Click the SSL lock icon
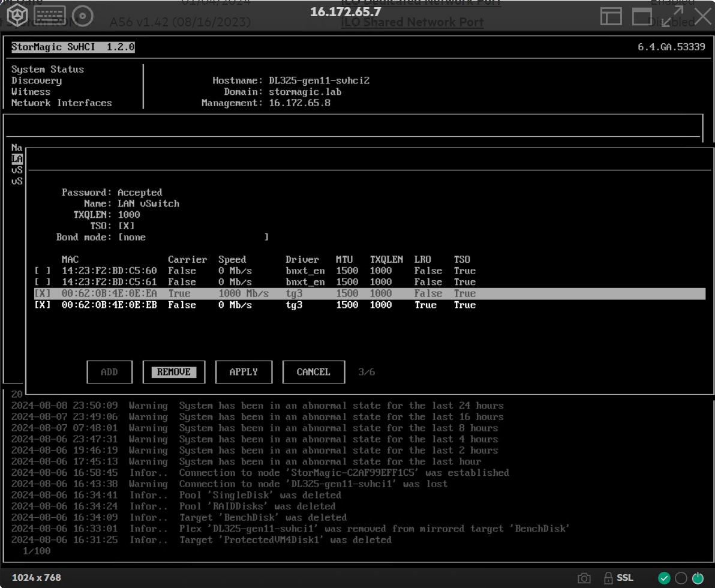Screen dimensions: 715x588 pos(608,578)
